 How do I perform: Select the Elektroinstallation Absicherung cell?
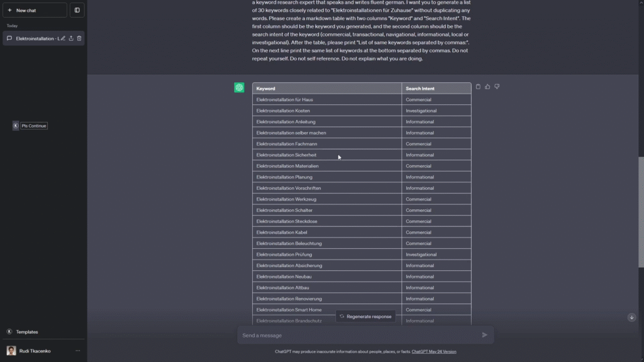(327, 266)
